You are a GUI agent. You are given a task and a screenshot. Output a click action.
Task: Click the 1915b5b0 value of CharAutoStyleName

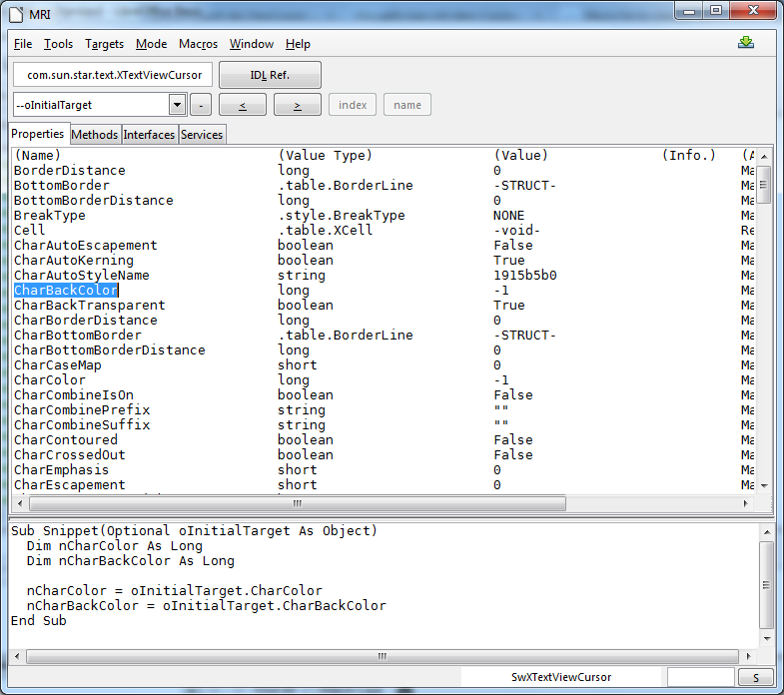[525, 276]
